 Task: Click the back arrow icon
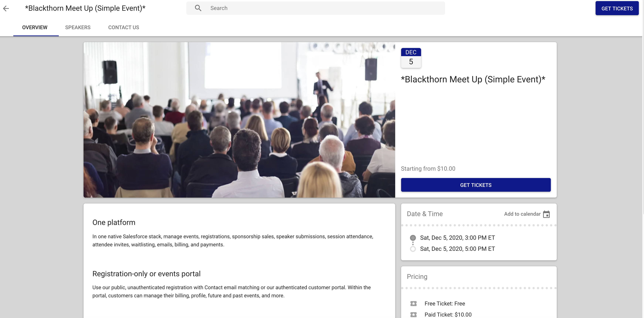[x=6, y=8]
